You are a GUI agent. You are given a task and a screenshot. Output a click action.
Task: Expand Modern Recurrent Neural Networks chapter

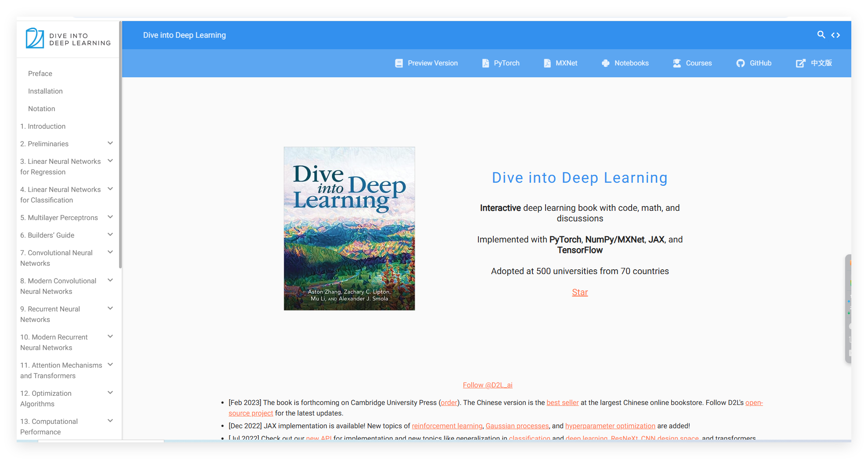pos(110,336)
